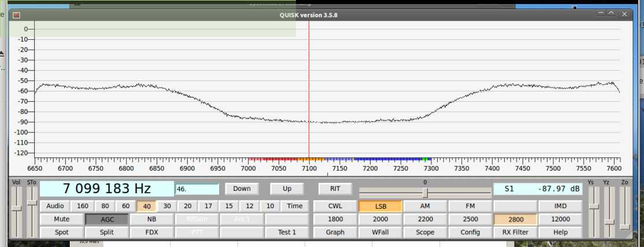Image resolution: width=644 pixels, height=247 pixels.
Task: Close the QUISK window
Action: pyautogui.click(x=625, y=14)
